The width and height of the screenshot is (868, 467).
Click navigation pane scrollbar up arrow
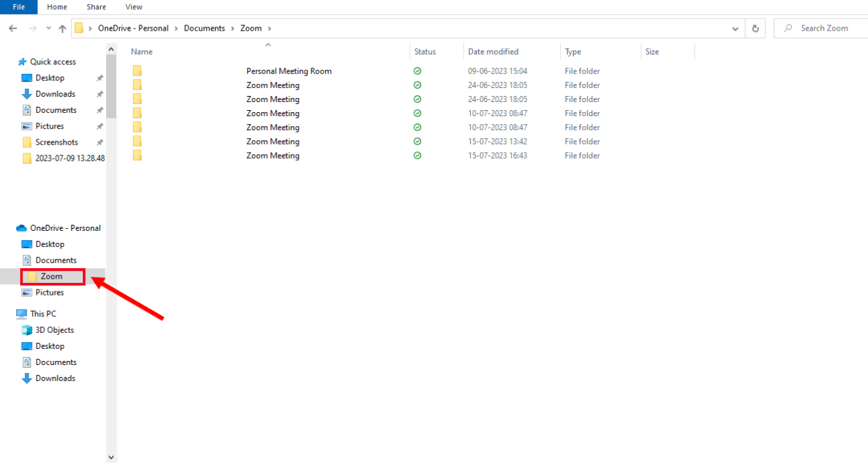(111, 49)
